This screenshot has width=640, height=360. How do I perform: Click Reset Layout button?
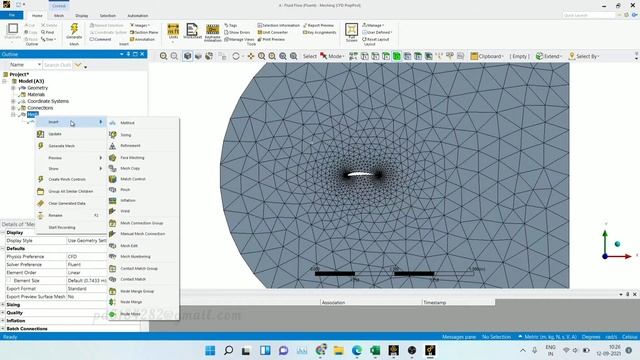tap(376, 40)
